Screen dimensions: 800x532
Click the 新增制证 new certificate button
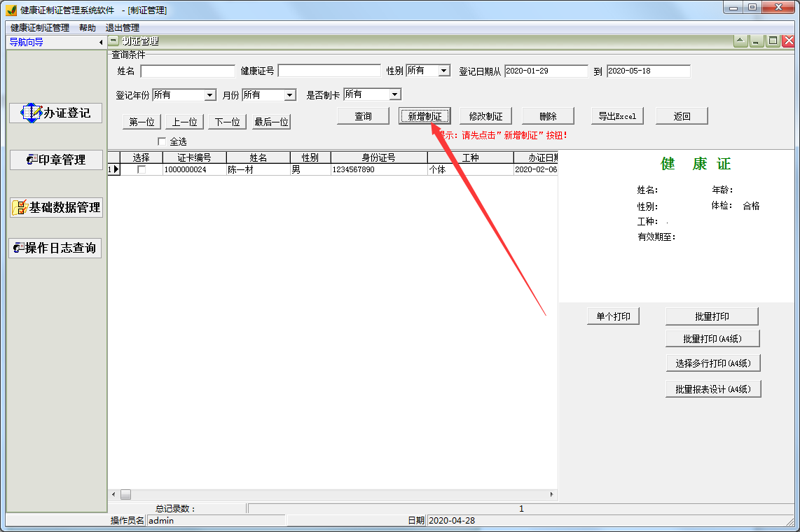point(425,115)
